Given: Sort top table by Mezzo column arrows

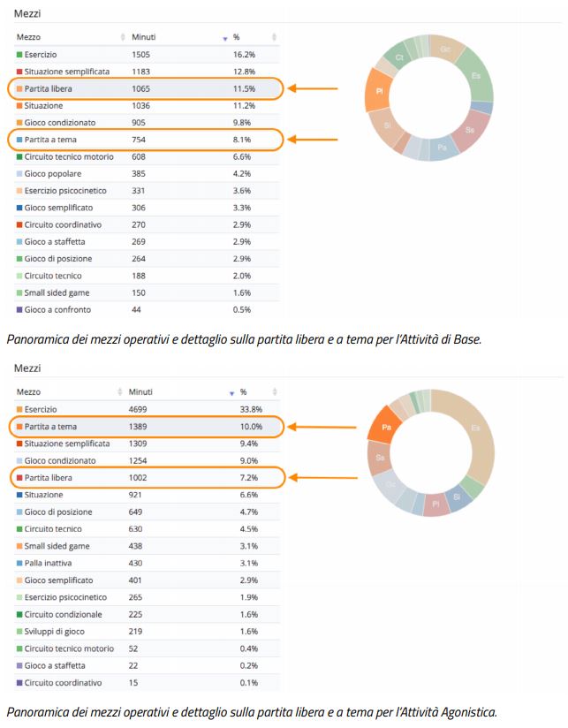Looking at the screenshot, I should (123, 37).
